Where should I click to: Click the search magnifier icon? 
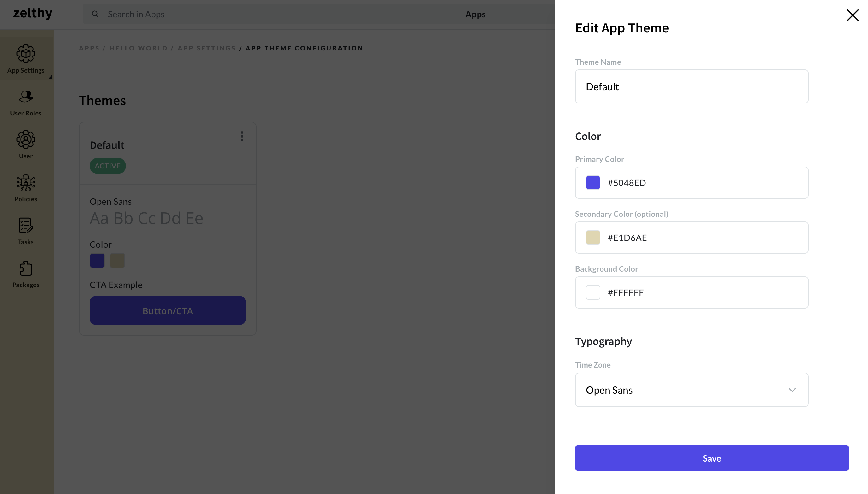pyautogui.click(x=95, y=14)
